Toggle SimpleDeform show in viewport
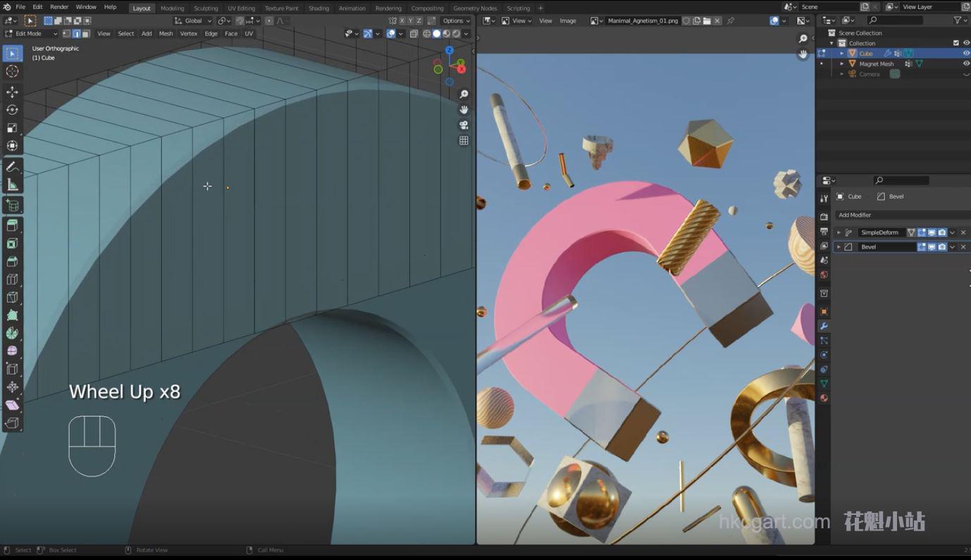Image resolution: width=971 pixels, height=560 pixels. 932,232
